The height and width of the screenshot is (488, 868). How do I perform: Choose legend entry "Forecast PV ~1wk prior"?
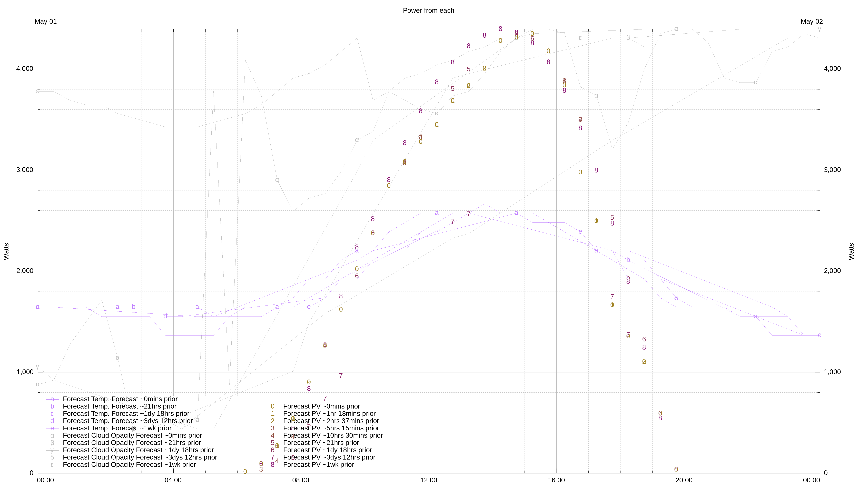318,465
